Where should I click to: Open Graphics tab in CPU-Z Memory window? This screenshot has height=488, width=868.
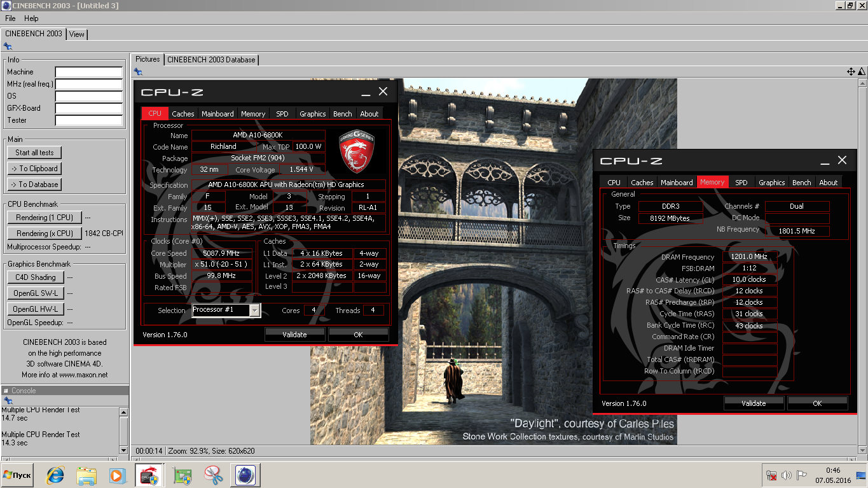pos(772,183)
